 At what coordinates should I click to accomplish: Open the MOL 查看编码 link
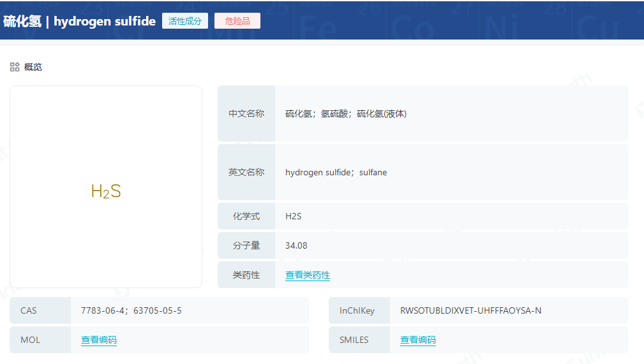tap(99, 340)
